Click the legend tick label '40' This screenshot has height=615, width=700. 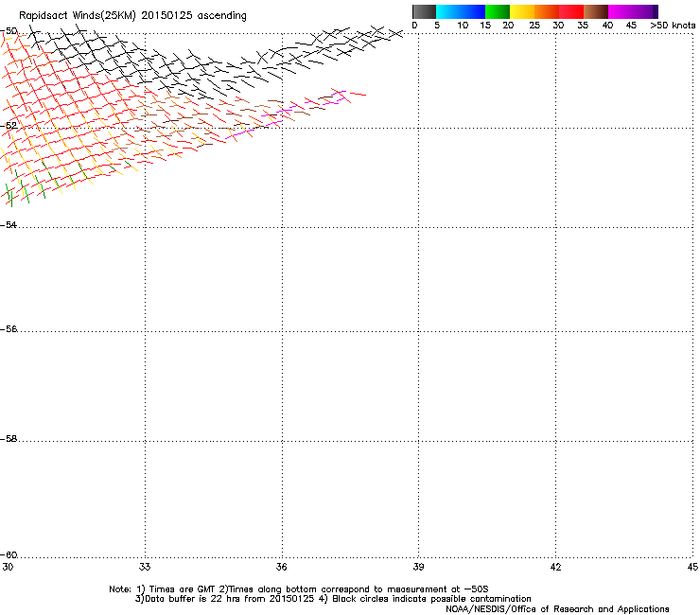point(607,26)
